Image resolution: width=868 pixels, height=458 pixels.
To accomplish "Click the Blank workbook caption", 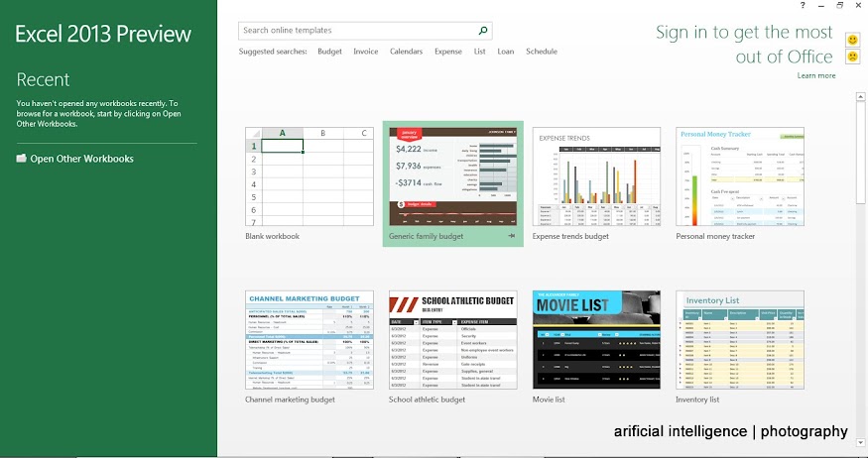I will click(x=273, y=236).
